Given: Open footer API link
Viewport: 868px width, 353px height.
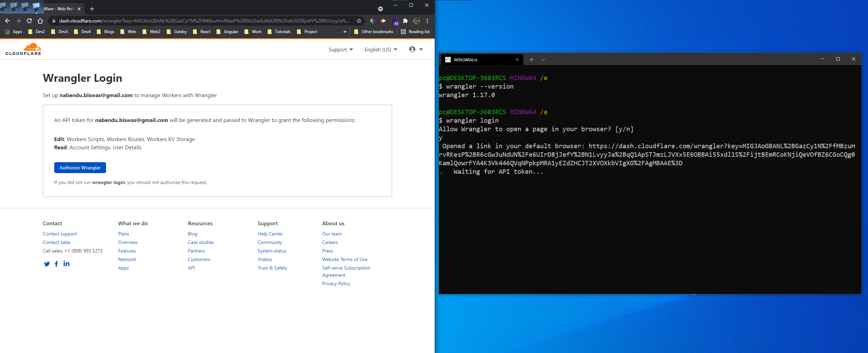Looking at the screenshot, I should (191, 268).
